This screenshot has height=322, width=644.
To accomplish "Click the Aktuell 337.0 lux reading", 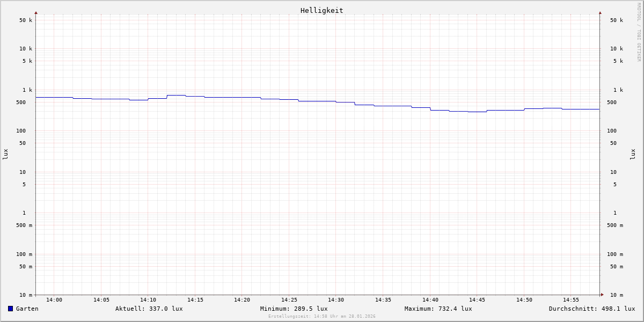I will pyautogui.click(x=149, y=309).
